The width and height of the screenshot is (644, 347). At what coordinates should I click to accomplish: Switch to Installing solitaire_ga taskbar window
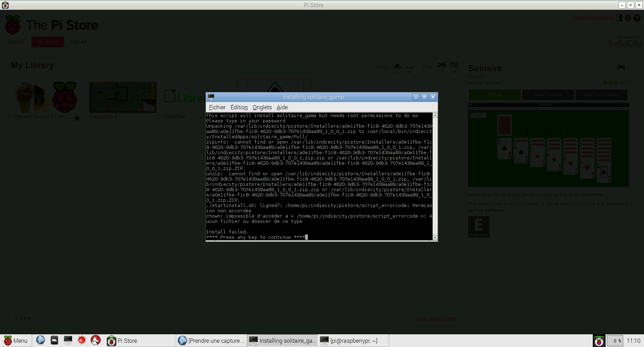point(282,341)
